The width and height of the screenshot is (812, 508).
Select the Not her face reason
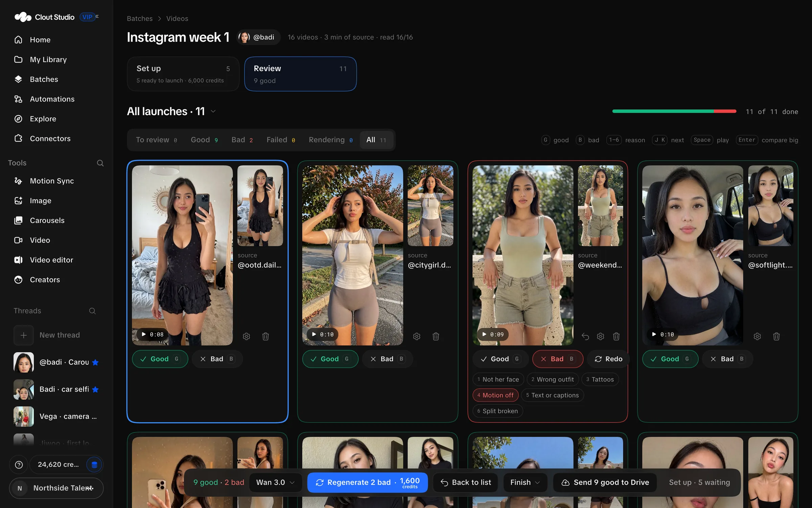[498, 379]
